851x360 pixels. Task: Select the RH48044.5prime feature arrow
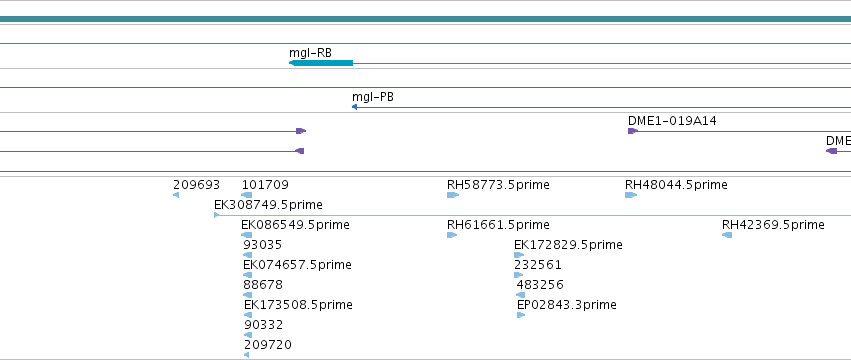[631, 195]
